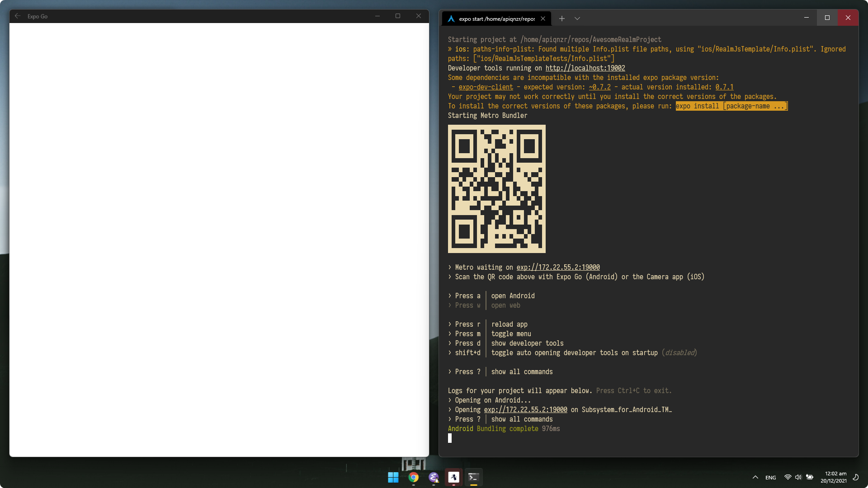This screenshot has height=488, width=868.
Task: Switch to Expo Go taskbar app
Action: pos(453,477)
